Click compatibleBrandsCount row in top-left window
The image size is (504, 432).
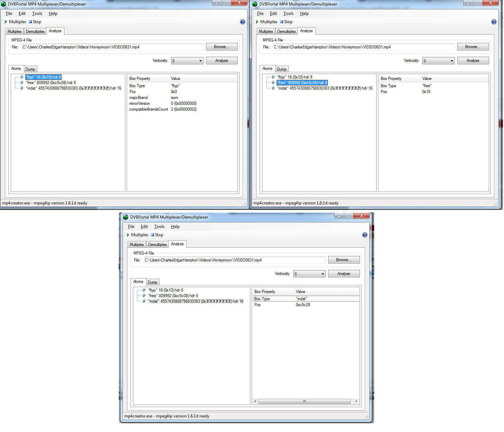pos(182,109)
